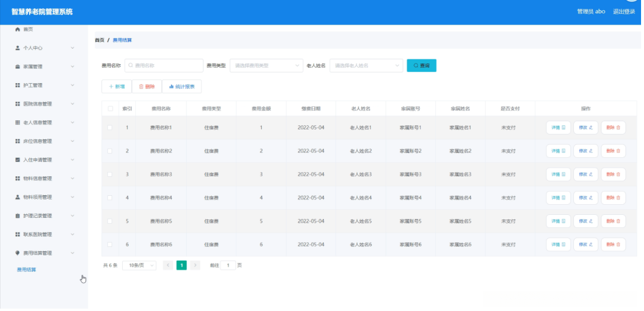Click 删除 for 费用名称6 row
This screenshot has width=644, height=311.
click(613, 245)
